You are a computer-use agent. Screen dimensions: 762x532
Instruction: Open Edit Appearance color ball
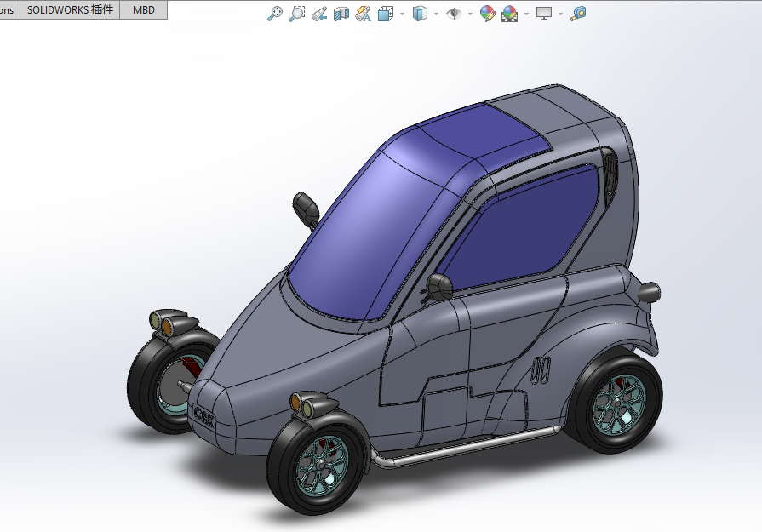pyautogui.click(x=487, y=14)
